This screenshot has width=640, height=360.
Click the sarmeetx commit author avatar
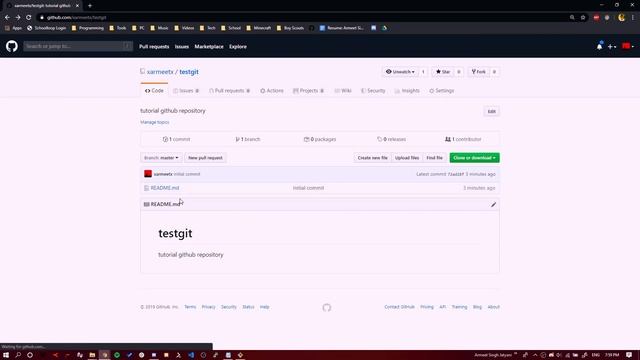pyautogui.click(x=148, y=174)
